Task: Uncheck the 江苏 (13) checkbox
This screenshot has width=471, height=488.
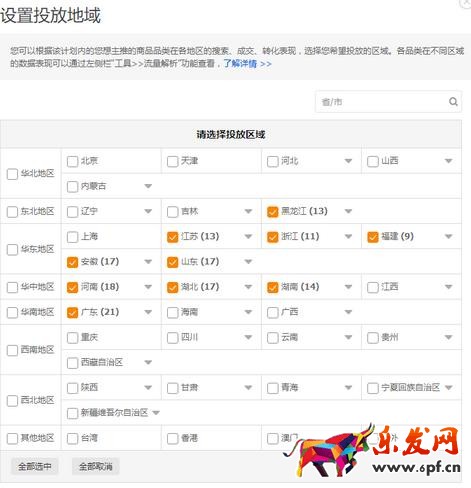Action: (172, 237)
